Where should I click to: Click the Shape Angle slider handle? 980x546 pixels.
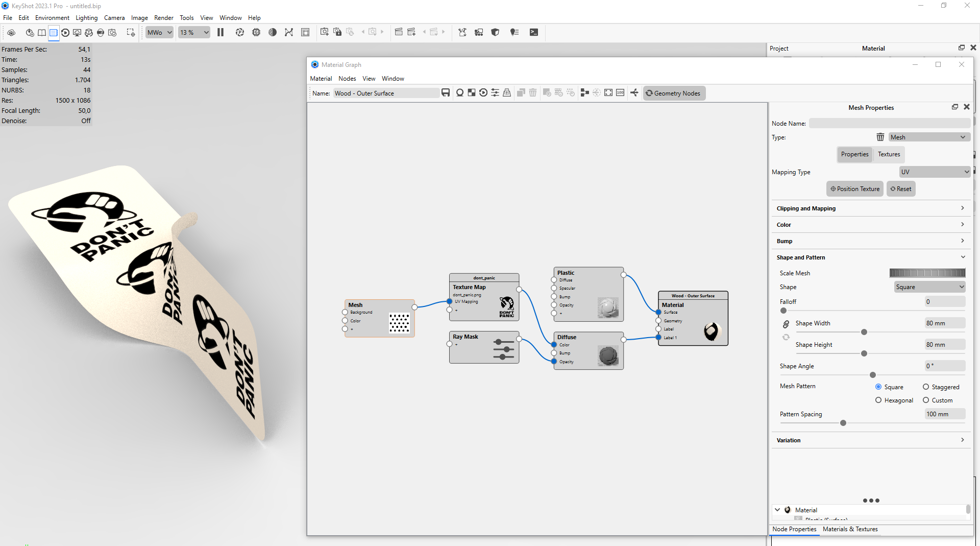[x=873, y=375]
